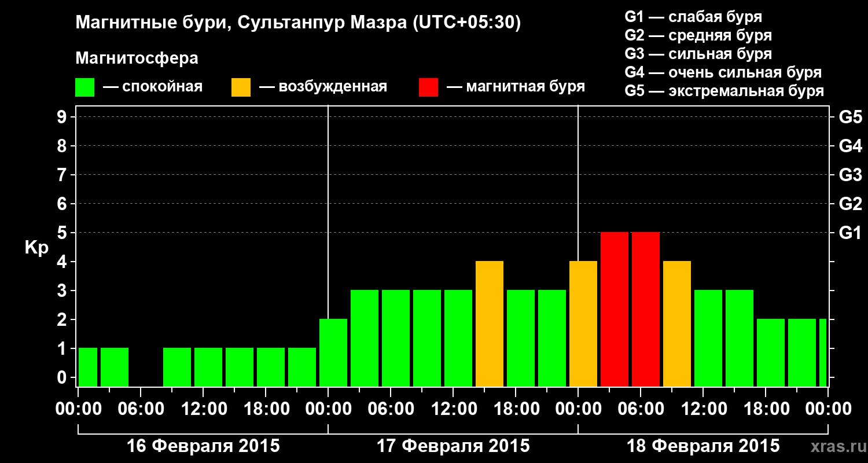868x463 pixels.
Task: Click the '17 Февраля 2015' date label
Action: (453, 446)
